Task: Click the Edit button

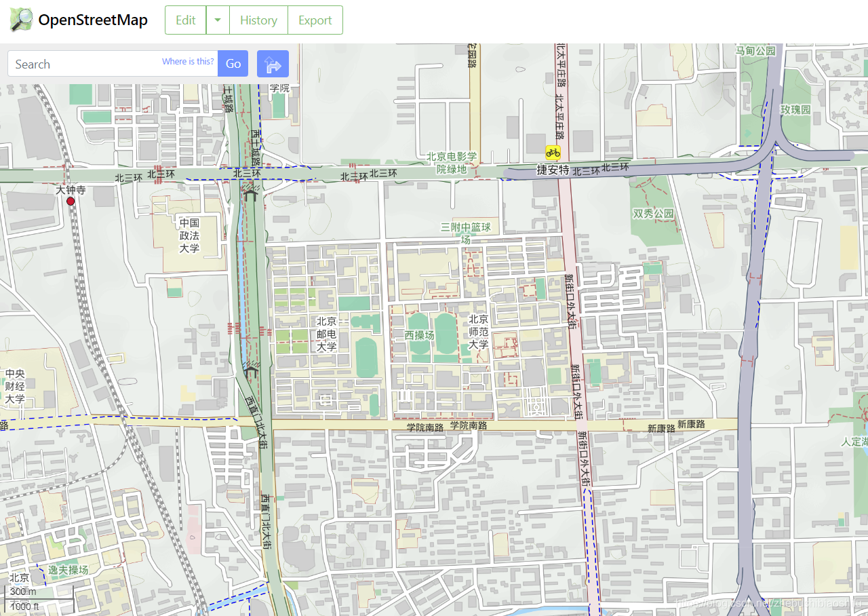Action: 185,20
